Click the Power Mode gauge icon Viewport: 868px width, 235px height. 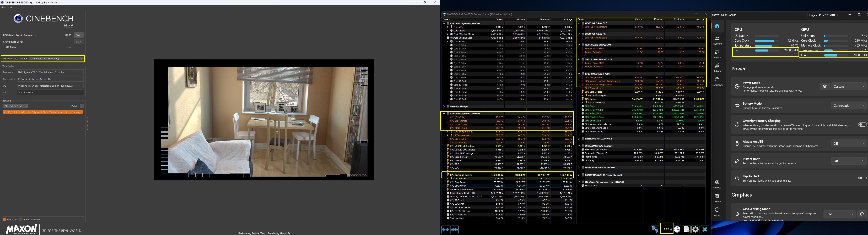[x=737, y=87]
